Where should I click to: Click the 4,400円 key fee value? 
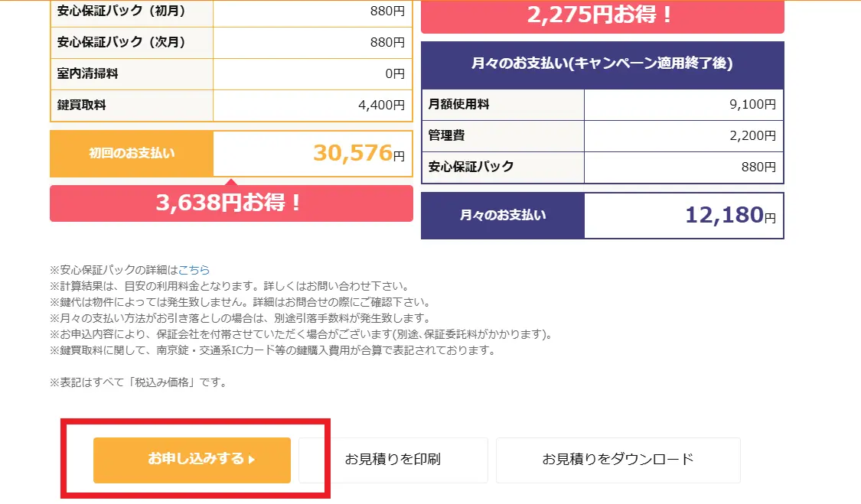point(380,106)
